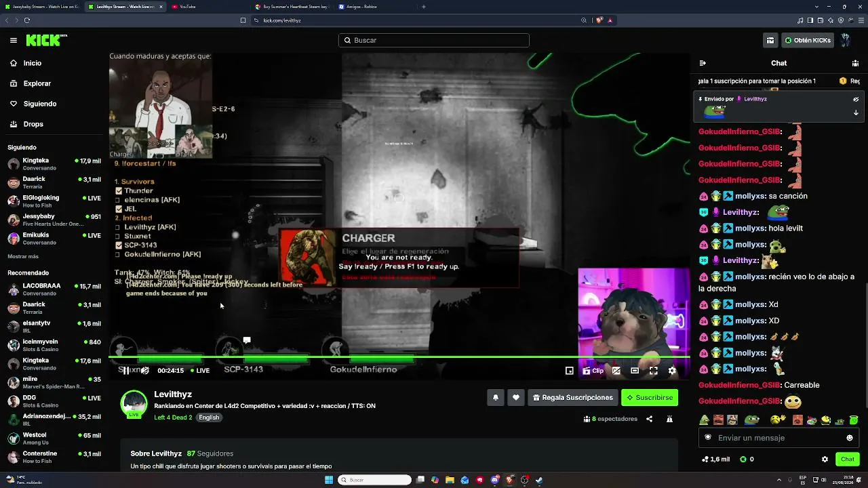The width and height of the screenshot is (868, 488).
Task: Click the green Suscribirse button
Action: click(x=650, y=398)
